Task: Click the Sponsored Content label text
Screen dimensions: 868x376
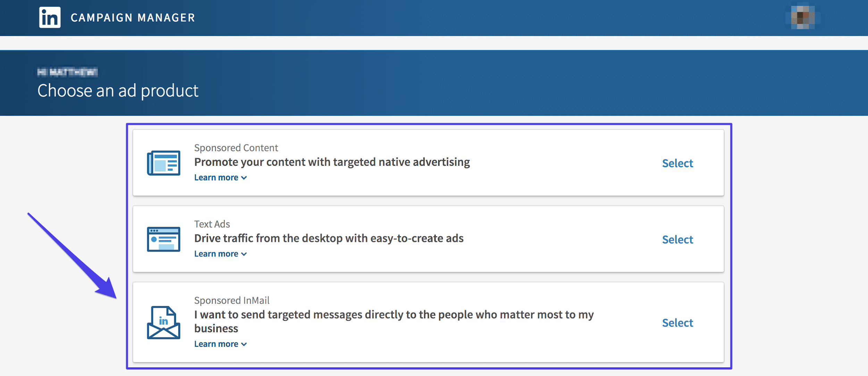Action: click(x=236, y=147)
